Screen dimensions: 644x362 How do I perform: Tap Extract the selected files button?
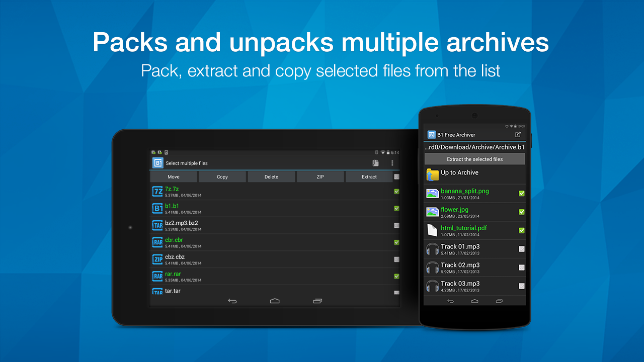pos(474,159)
